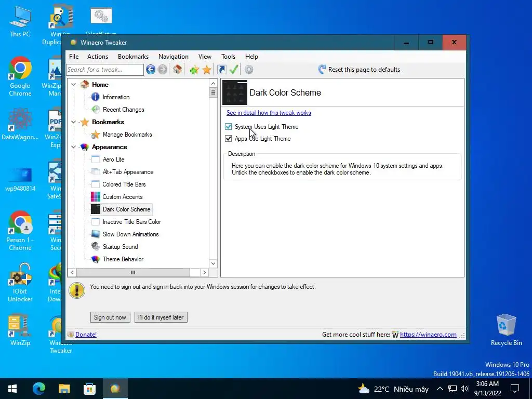Open Google Chrome desktop icon
Viewport: 532px width, 399px height.
click(x=20, y=77)
